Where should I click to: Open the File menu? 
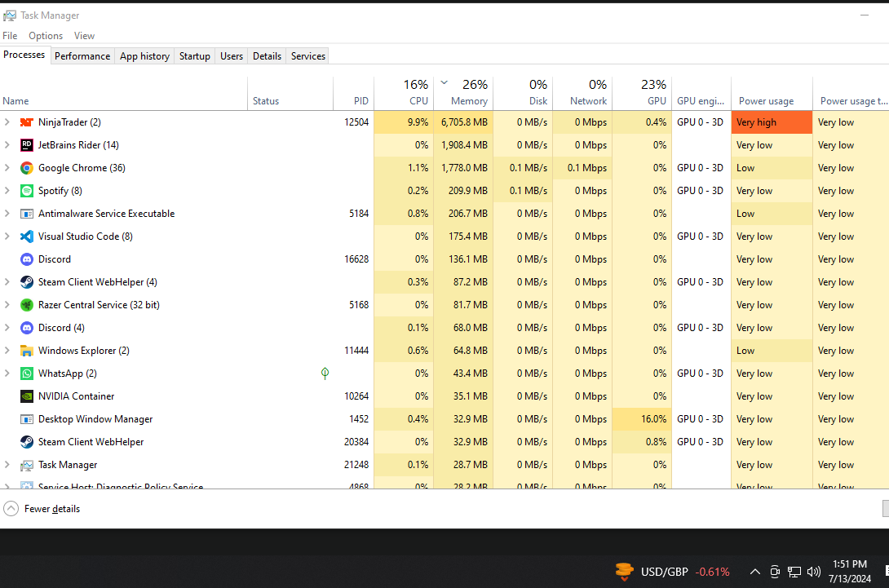(x=10, y=36)
